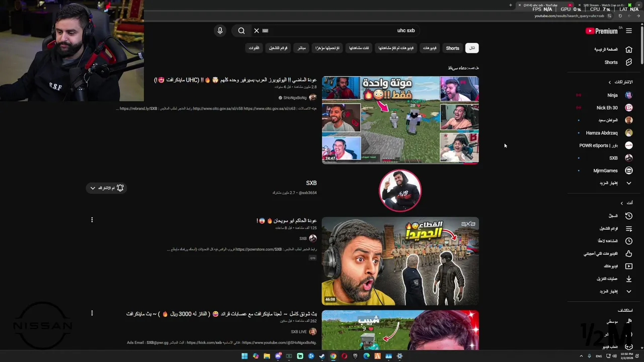Viewport: 644px width, 362px height.
Task: Open the hamburger guide menu
Action: pyautogui.click(x=629, y=31)
